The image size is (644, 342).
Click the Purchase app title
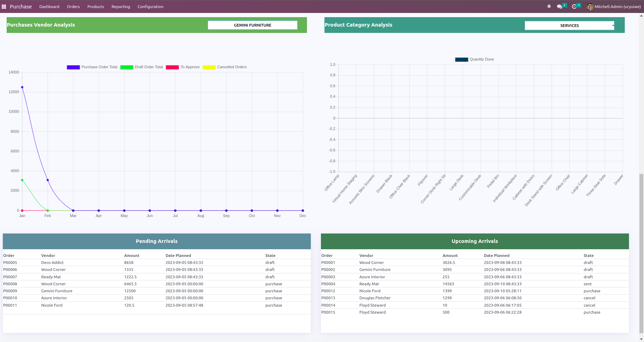[x=21, y=7]
